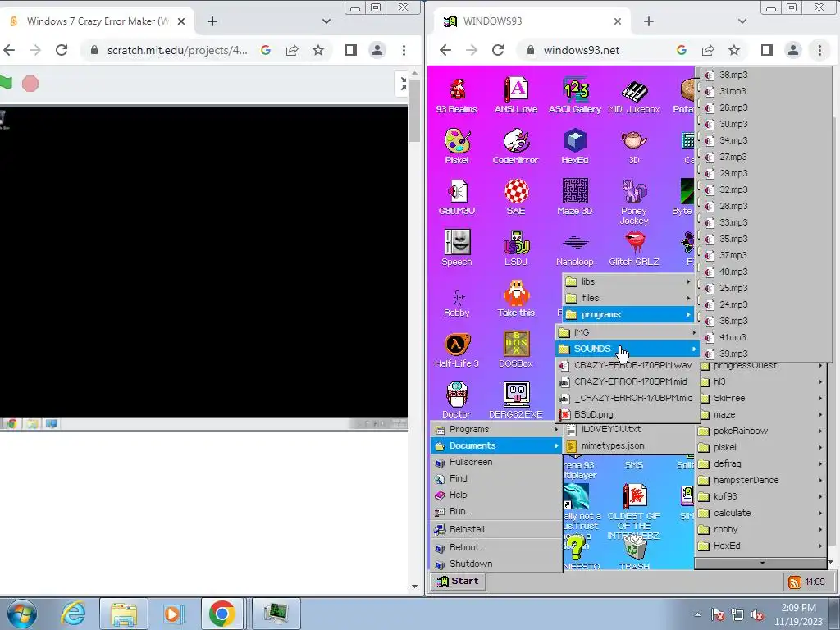The image size is (840, 630).
Task: Open the OLDEST GIF OF THE INTERWEBZ icon
Action: 634,510
